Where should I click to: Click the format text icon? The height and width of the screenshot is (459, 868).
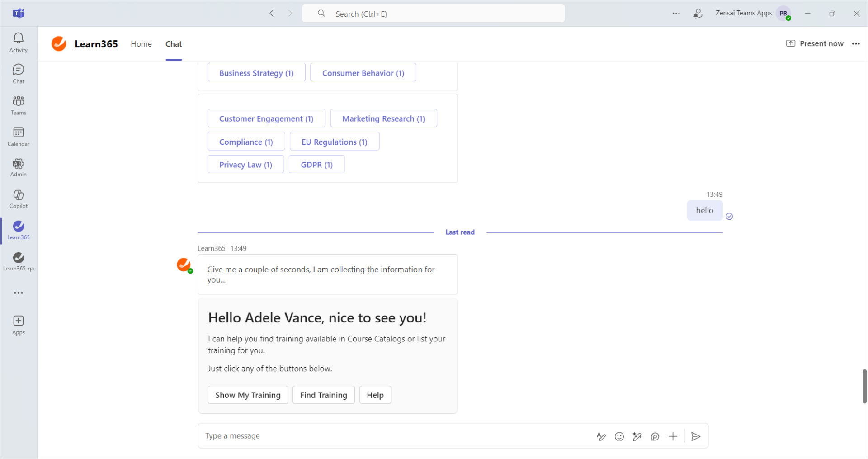click(601, 436)
